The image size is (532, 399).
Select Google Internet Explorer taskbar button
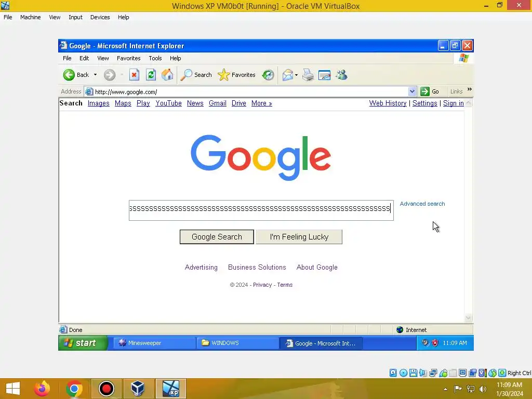[321, 343]
